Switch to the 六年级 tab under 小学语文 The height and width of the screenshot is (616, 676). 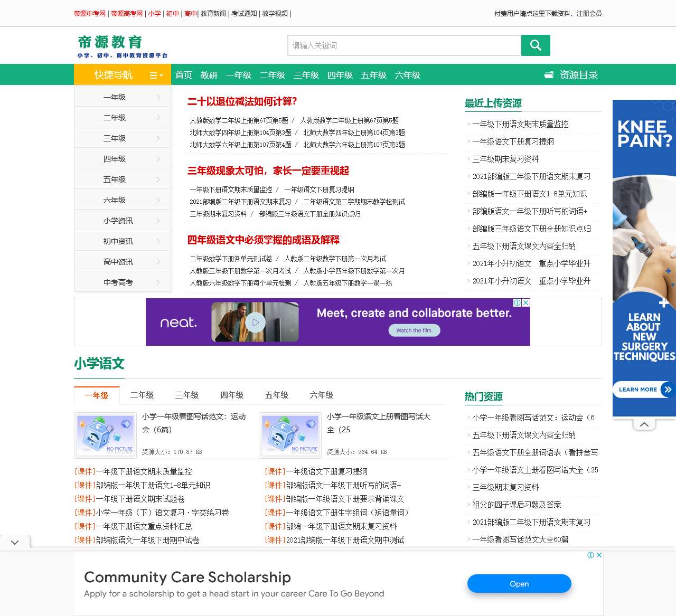pyautogui.click(x=322, y=395)
